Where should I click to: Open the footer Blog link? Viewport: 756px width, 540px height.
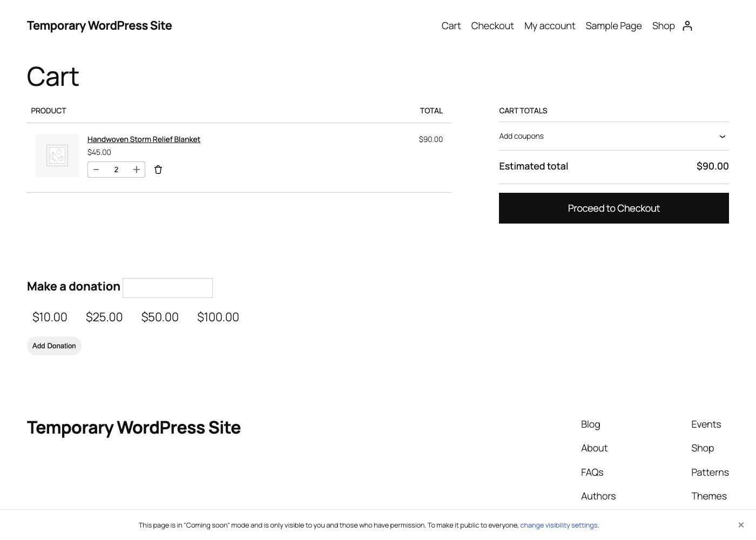point(591,424)
